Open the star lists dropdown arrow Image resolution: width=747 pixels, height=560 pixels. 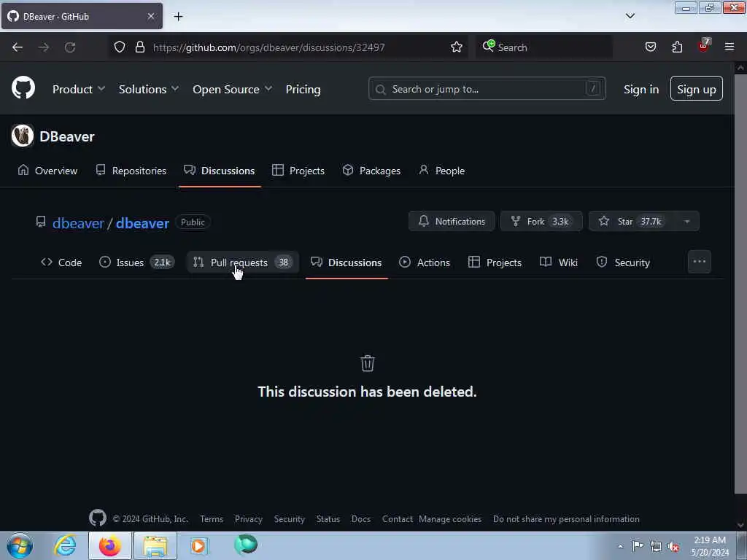point(687,221)
